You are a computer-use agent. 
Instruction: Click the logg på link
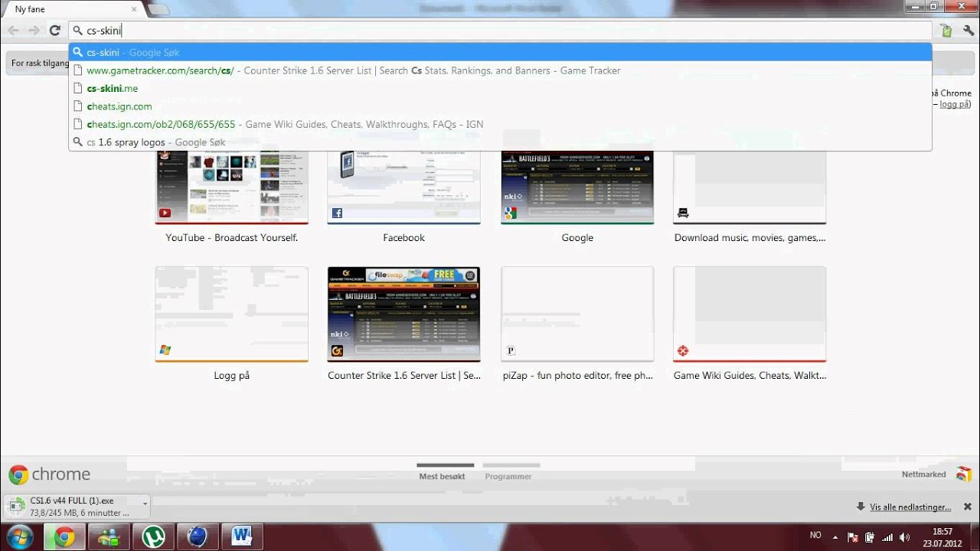click(954, 104)
